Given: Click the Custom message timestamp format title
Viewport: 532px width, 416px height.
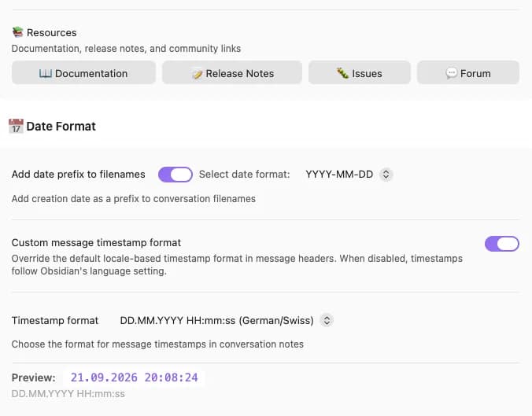Looking at the screenshot, I should (x=96, y=243).
